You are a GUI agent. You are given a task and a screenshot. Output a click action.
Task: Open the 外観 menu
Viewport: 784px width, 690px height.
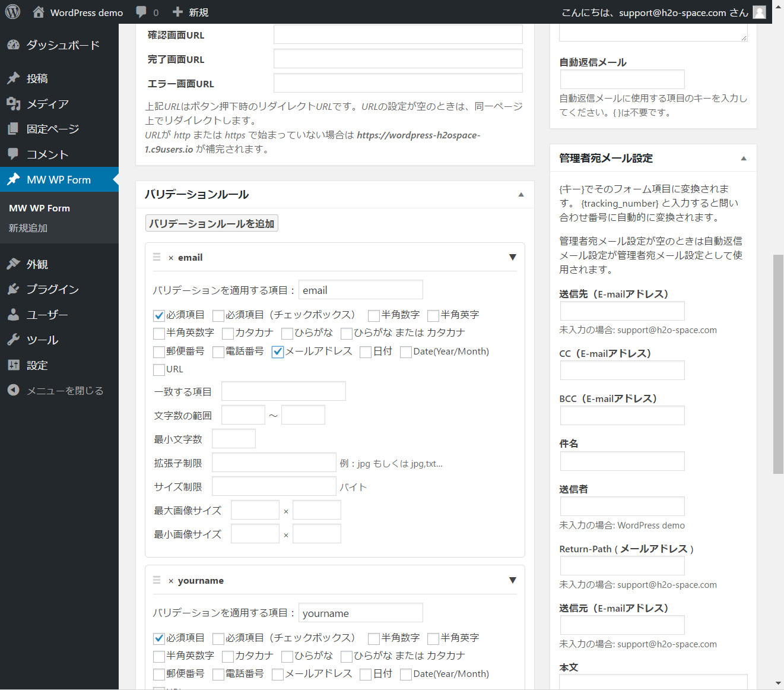(x=37, y=264)
